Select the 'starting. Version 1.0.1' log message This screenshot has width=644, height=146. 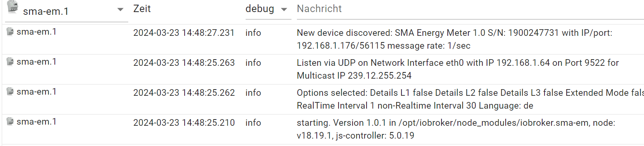pos(456,129)
